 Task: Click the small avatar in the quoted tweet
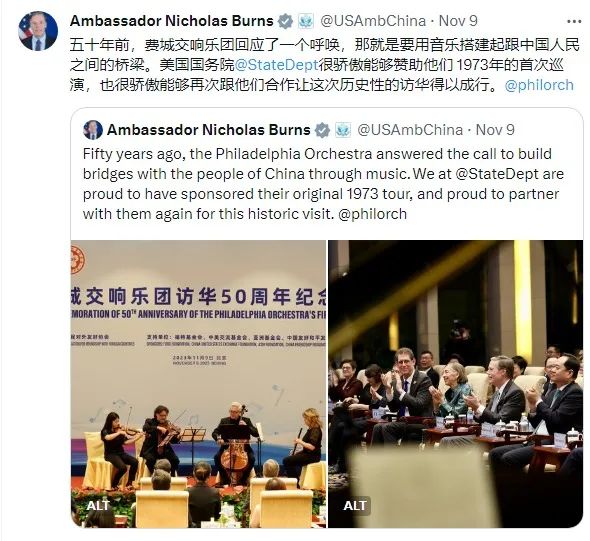(93, 130)
